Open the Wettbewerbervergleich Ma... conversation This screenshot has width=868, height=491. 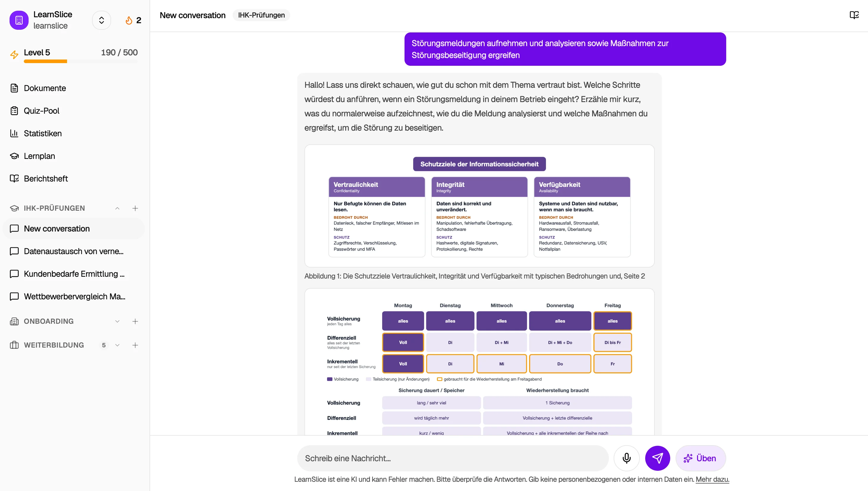tap(74, 296)
